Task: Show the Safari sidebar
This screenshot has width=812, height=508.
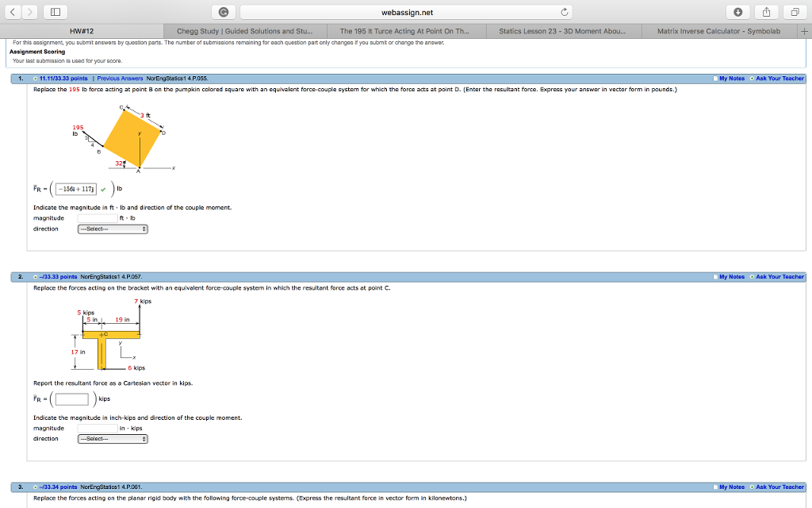Action: [56, 12]
